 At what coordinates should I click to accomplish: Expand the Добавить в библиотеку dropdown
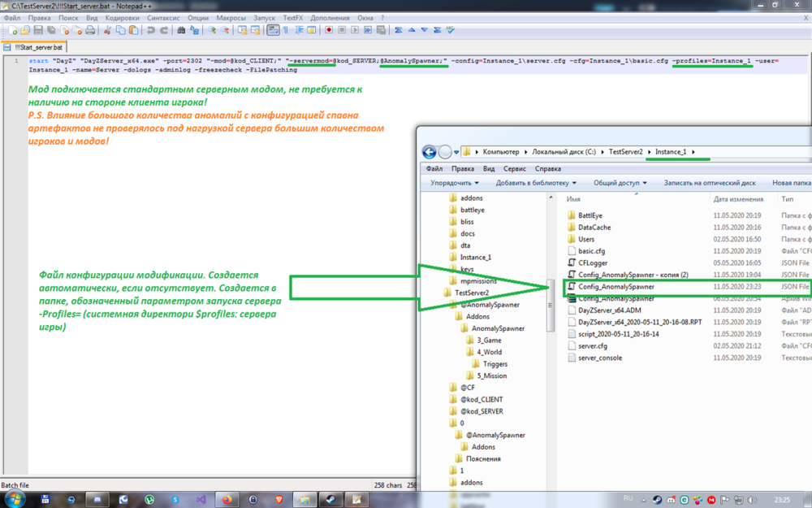click(x=536, y=183)
